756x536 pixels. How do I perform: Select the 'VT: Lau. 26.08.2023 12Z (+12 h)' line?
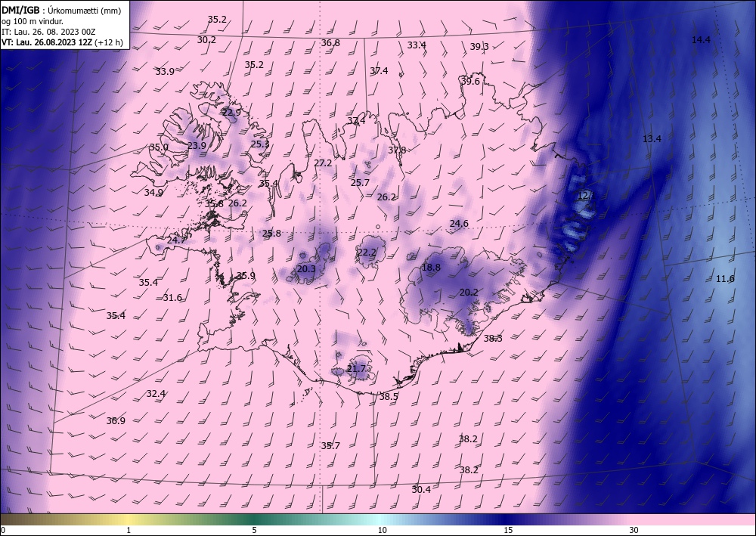62,42
